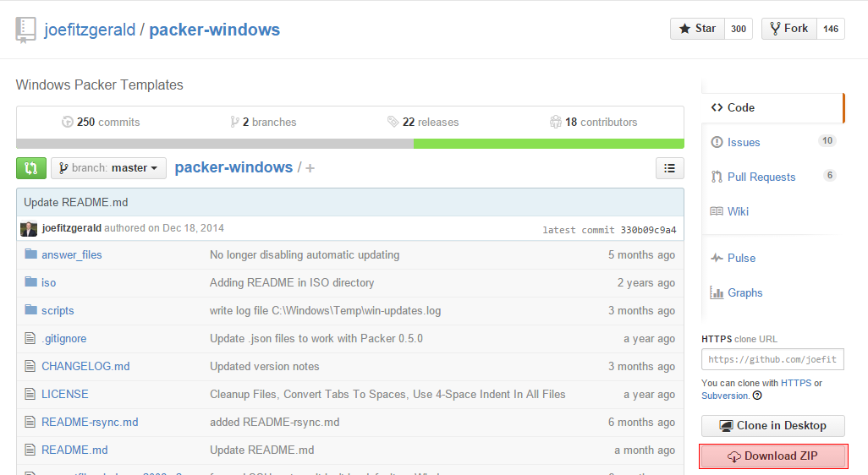
Task: Open the packer-windows repository title link
Action: [214, 30]
